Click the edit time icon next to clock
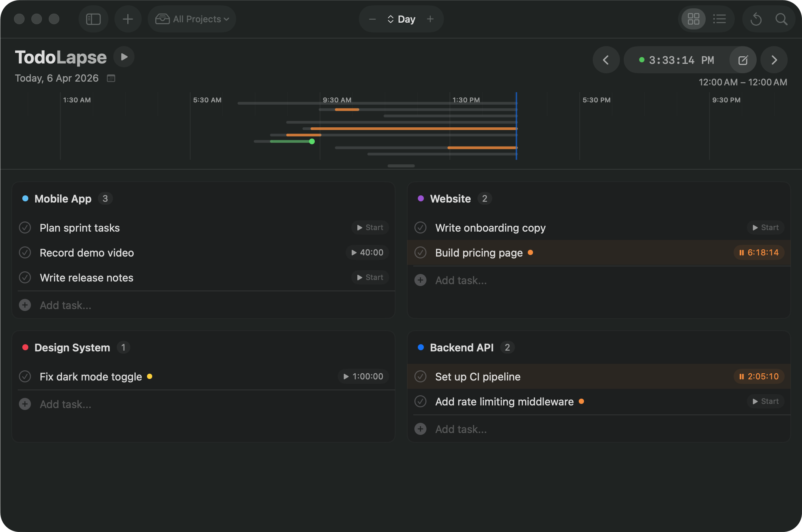This screenshot has width=802, height=532. coord(743,60)
